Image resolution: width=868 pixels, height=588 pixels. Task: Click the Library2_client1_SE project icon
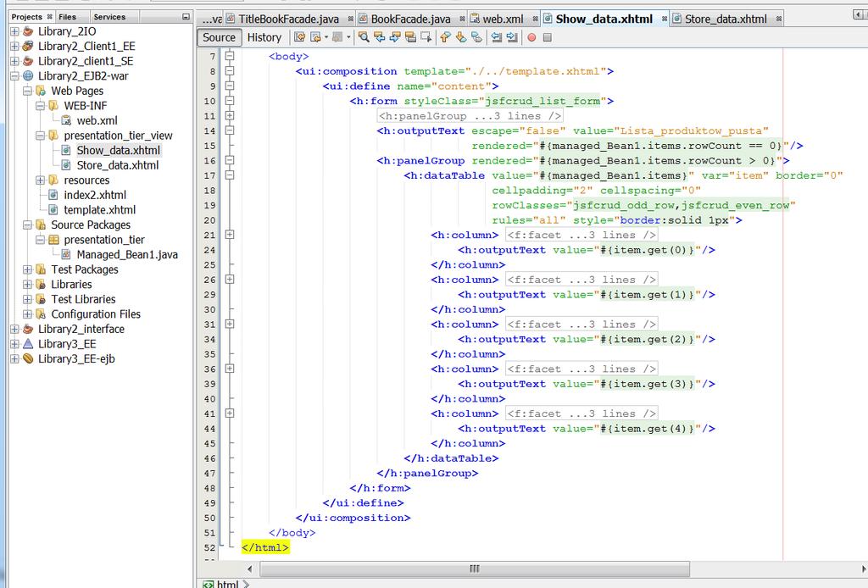tap(28, 61)
